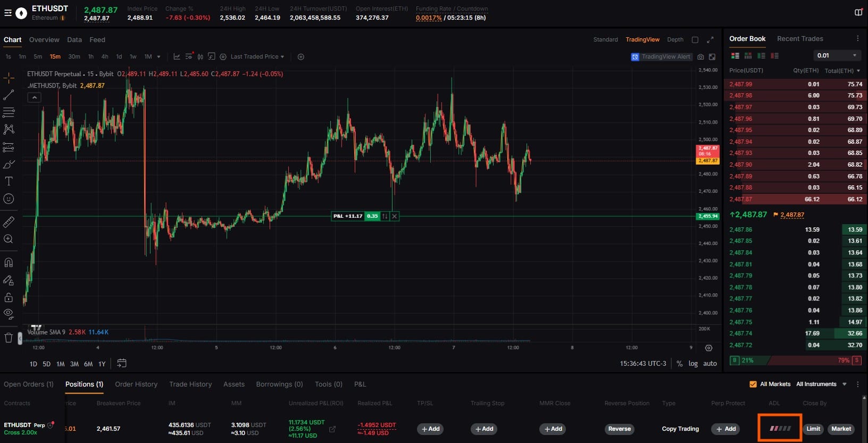Select the text annotation tool
This screenshot has height=443, width=868.
[9, 182]
